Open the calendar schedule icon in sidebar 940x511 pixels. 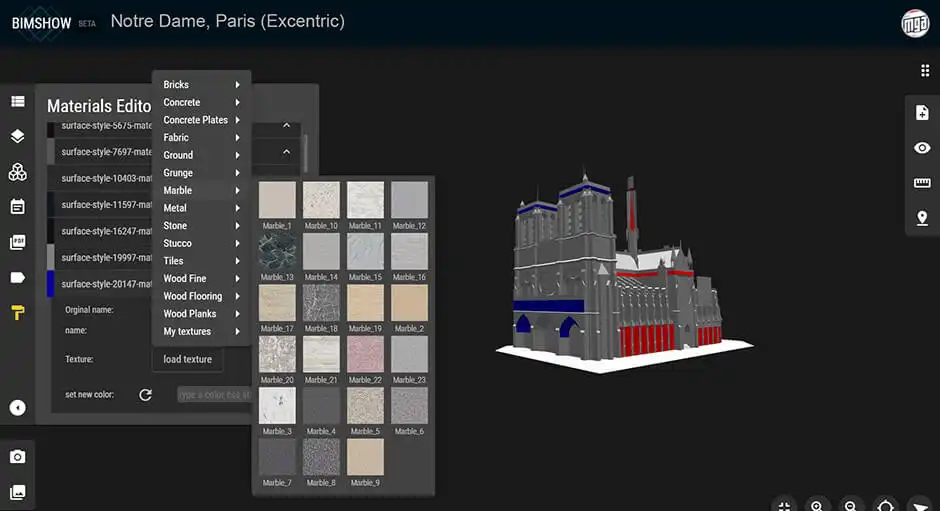click(17, 207)
